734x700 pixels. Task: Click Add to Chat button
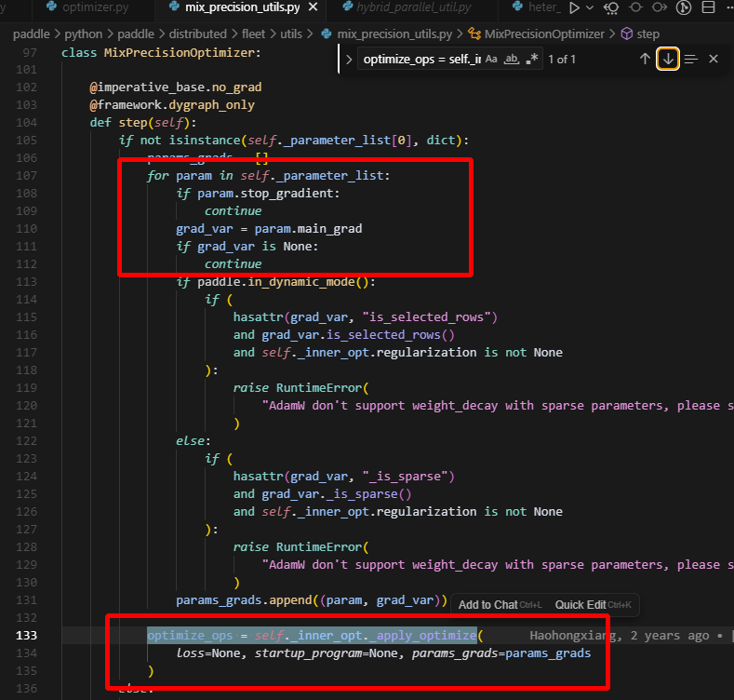point(487,605)
